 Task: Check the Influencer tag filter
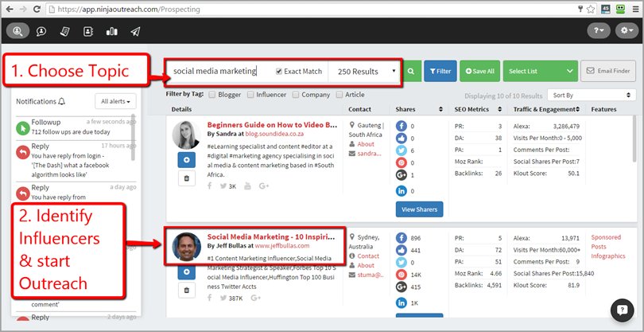tap(250, 95)
